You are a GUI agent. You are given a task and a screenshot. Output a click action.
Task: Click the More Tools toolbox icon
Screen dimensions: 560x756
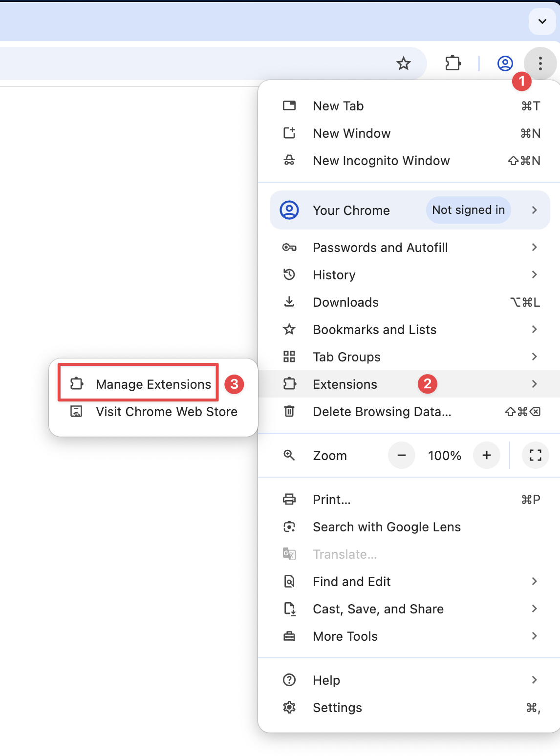click(x=289, y=636)
